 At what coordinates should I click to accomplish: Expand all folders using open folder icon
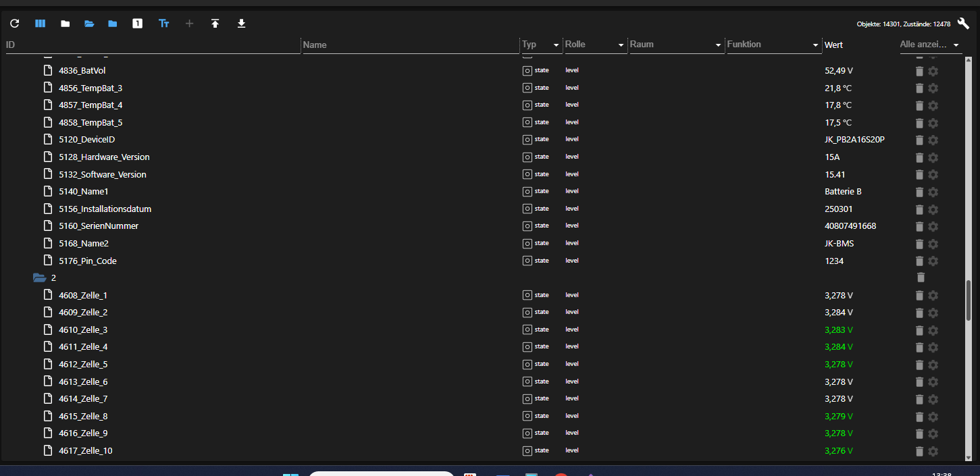(x=89, y=23)
